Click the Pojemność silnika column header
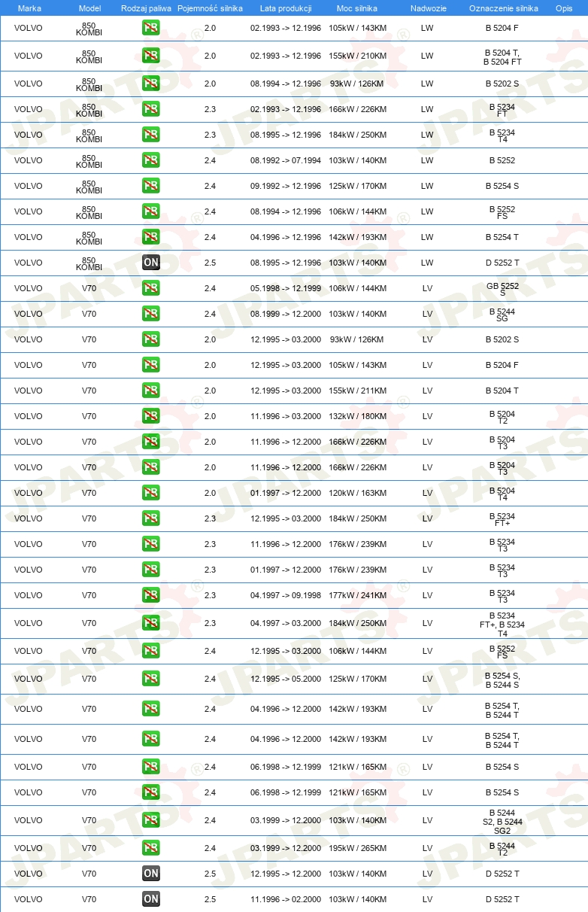This screenshot has width=588, height=912. 210,8
